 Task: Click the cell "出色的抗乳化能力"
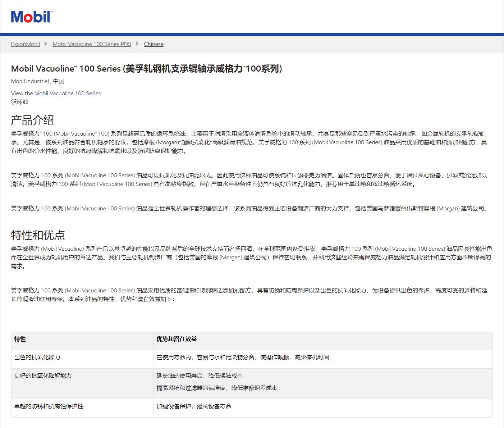pyautogui.click(x=82, y=359)
